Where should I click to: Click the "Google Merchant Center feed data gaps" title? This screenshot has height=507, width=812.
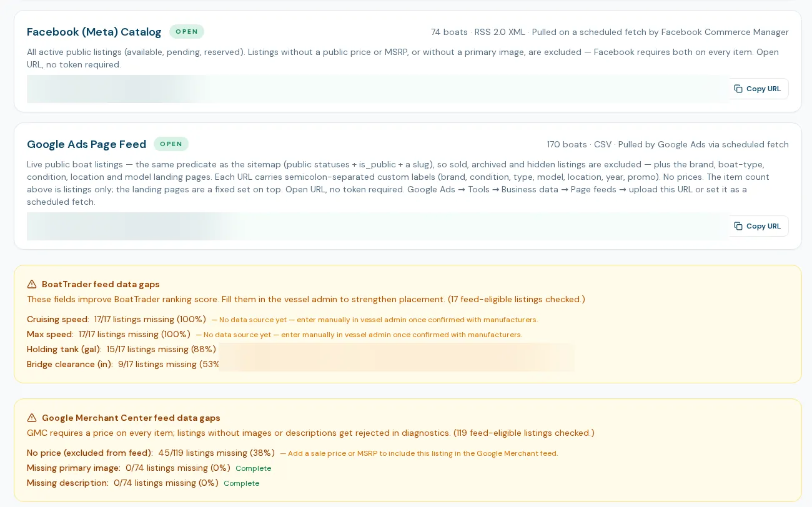(131, 418)
